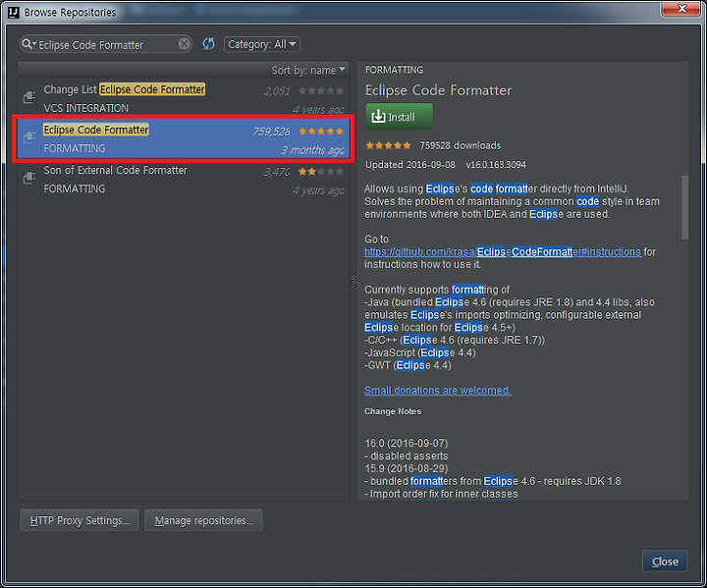Image resolution: width=707 pixels, height=588 pixels.
Task: Click the IntelliJ icon in the title bar
Action: pyautogui.click(x=14, y=12)
